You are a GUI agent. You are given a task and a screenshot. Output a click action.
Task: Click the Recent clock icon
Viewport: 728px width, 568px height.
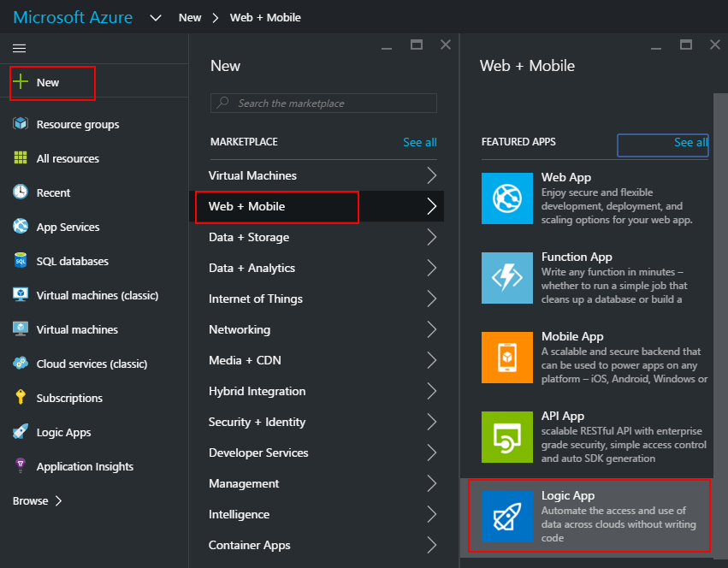click(x=21, y=192)
